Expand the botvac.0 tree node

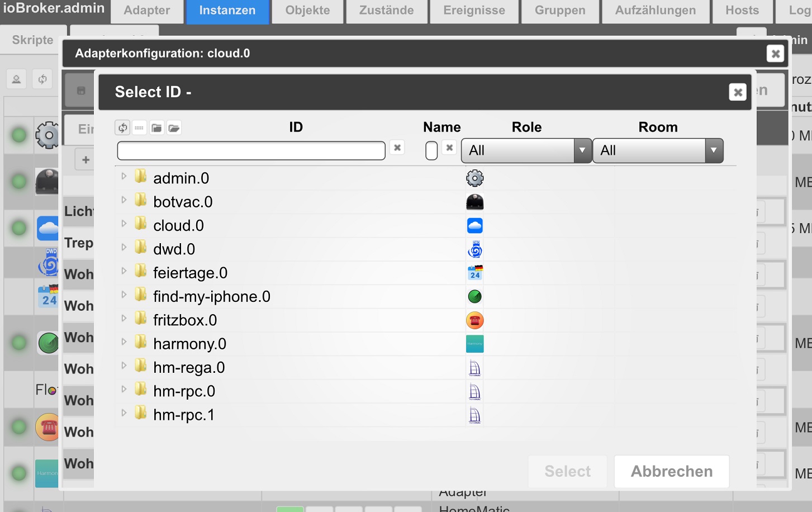(x=124, y=200)
